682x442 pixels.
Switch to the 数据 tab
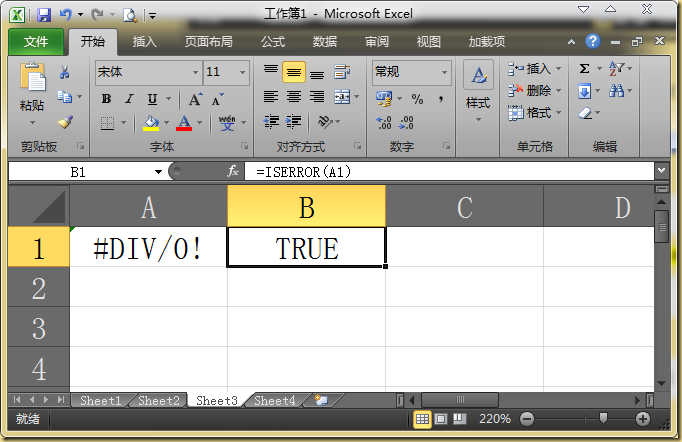pyautogui.click(x=325, y=42)
